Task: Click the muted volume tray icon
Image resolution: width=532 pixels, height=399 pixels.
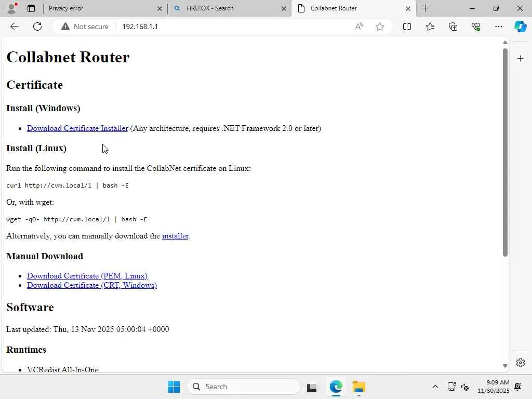Action: (x=465, y=387)
